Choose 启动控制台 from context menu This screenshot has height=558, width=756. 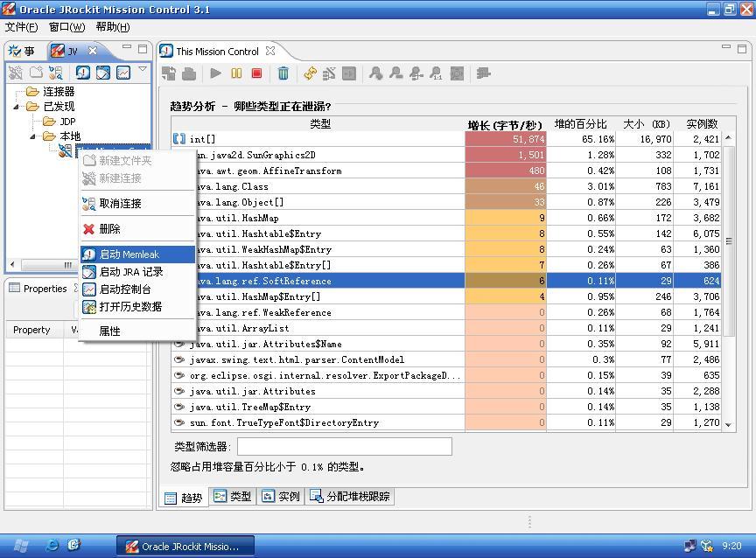click(137, 289)
